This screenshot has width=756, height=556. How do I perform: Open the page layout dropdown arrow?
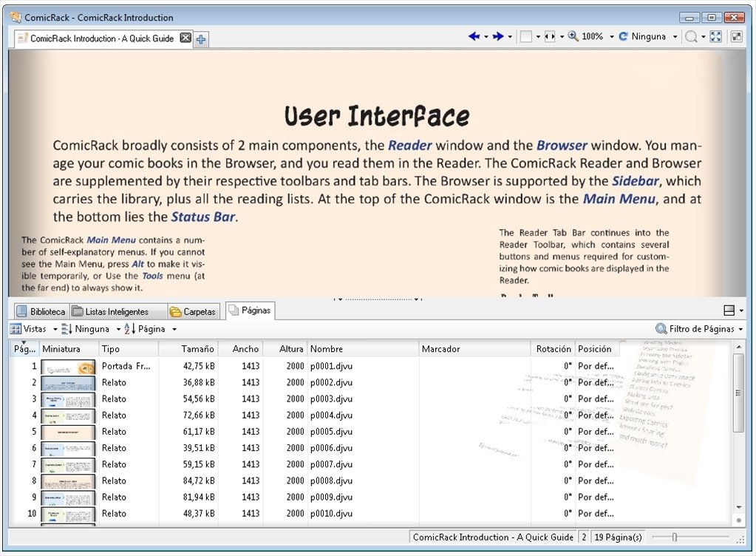(537, 37)
